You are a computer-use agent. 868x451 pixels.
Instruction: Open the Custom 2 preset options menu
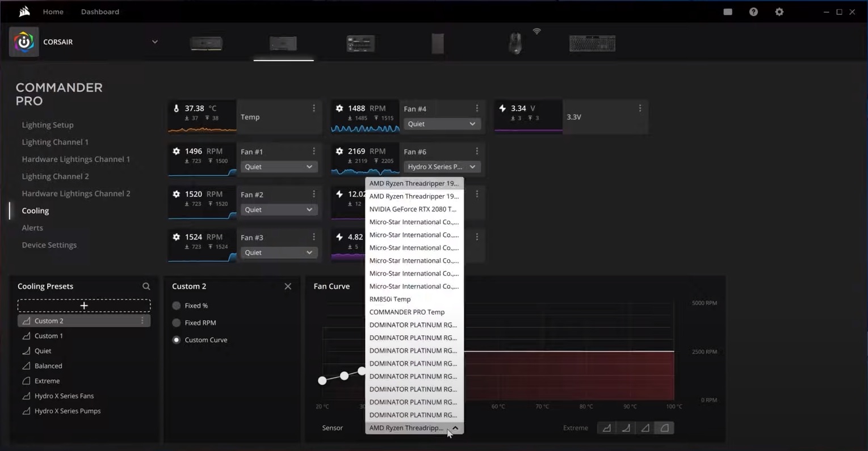point(142,321)
